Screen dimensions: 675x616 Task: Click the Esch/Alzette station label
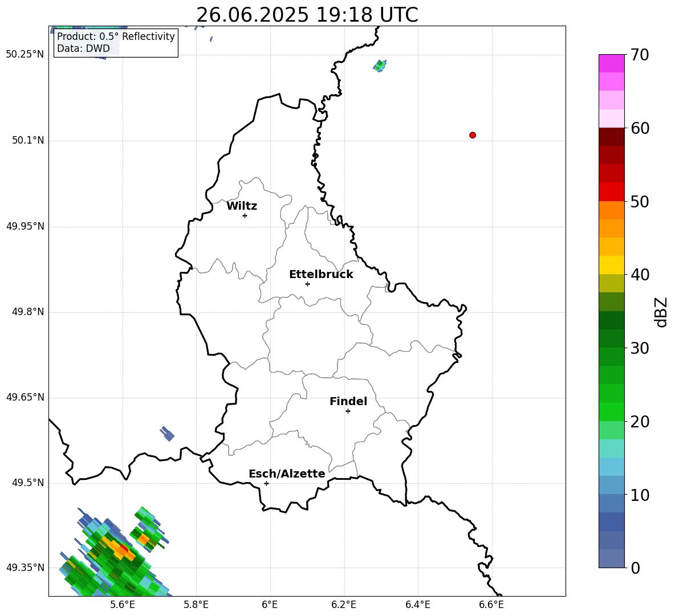pos(287,474)
